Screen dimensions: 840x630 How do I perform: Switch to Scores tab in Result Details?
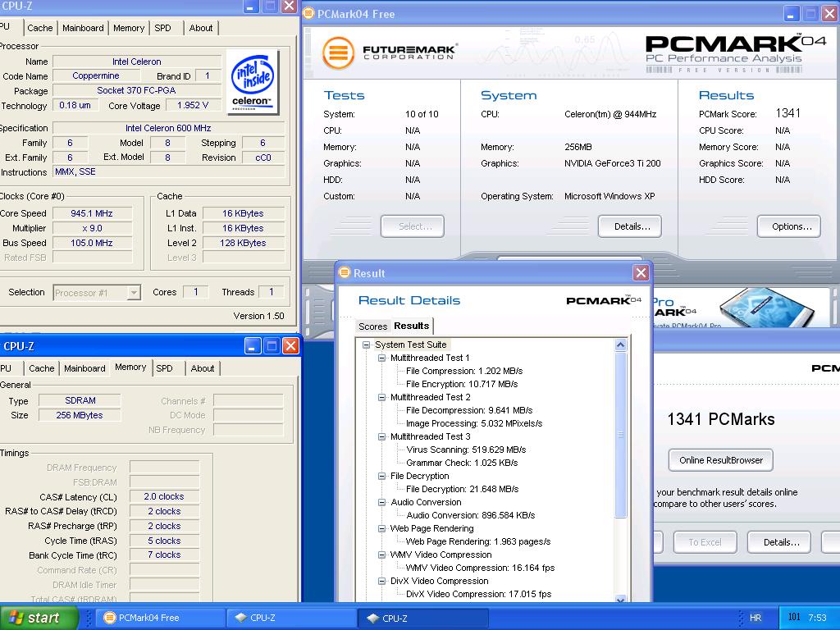click(x=373, y=326)
